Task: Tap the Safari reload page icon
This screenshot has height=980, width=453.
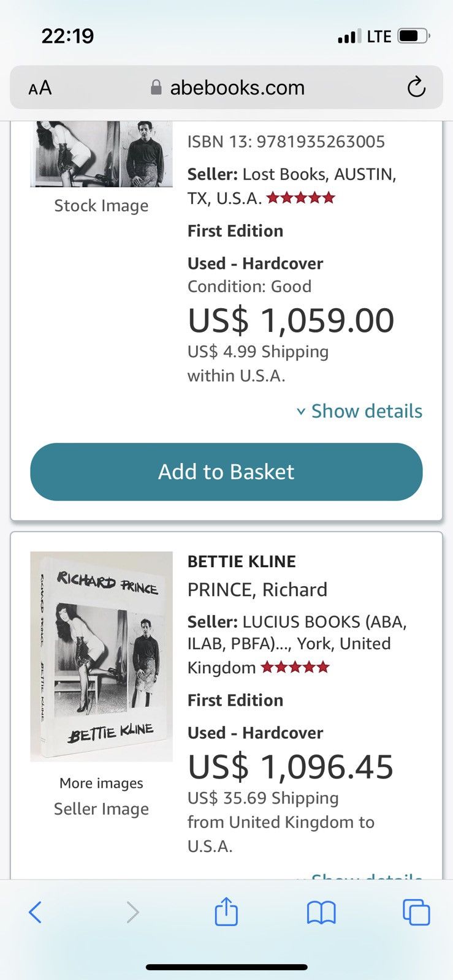Action: [416, 87]
